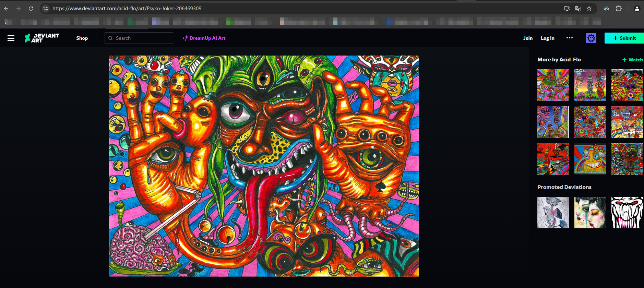
Task: Click Log In
Action: (548, 38)
